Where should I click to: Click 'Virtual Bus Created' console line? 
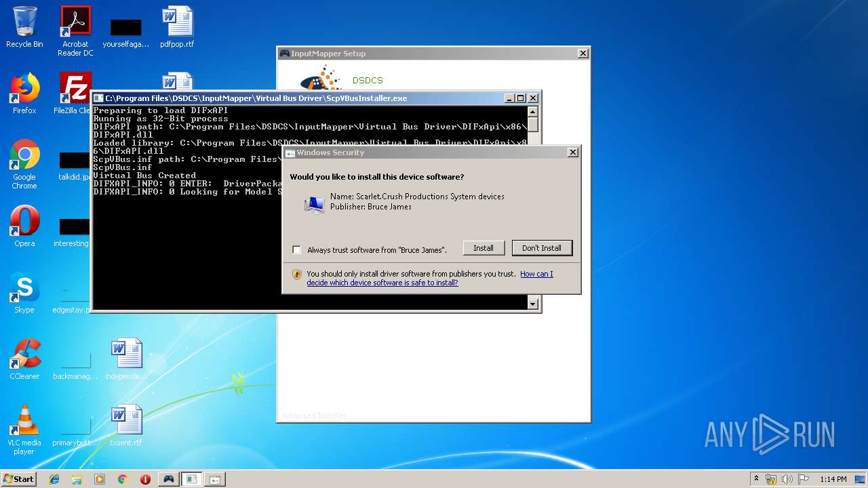tap(144, 176)
